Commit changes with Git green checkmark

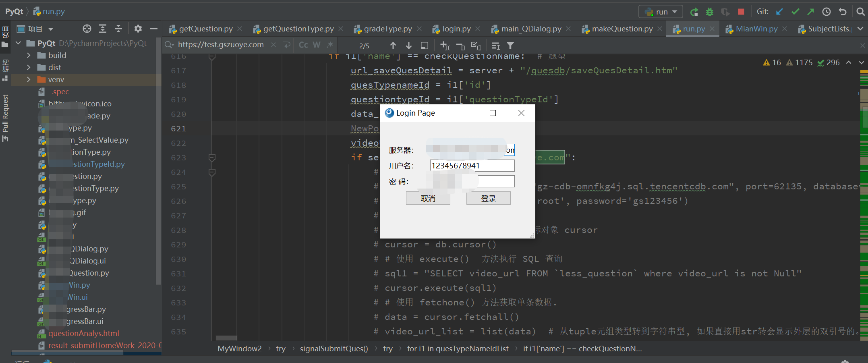pos(795,12)
